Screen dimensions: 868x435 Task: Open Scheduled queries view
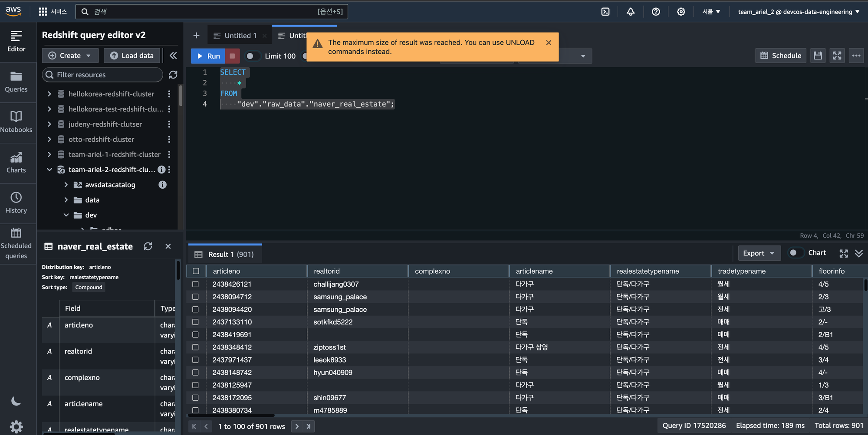pos(16,244)
